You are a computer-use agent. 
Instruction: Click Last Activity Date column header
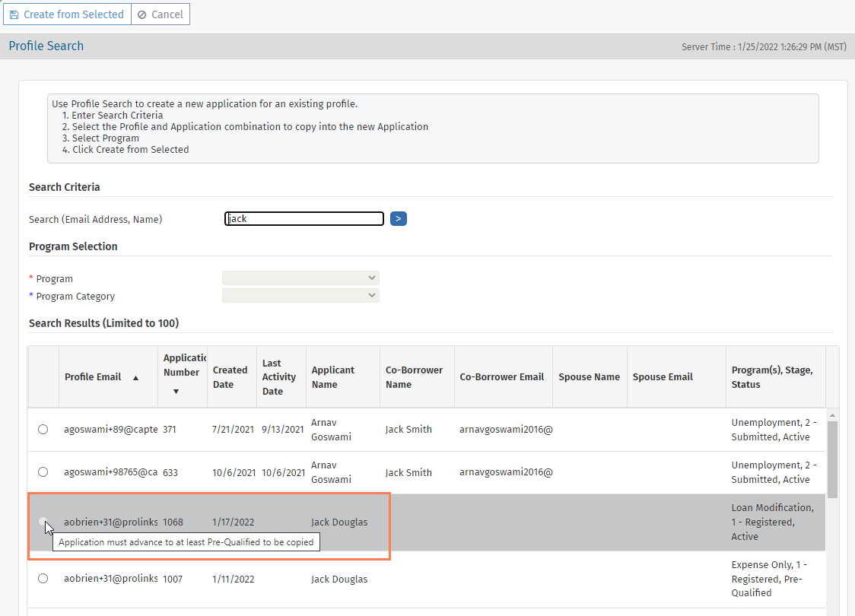click(278, 377)
